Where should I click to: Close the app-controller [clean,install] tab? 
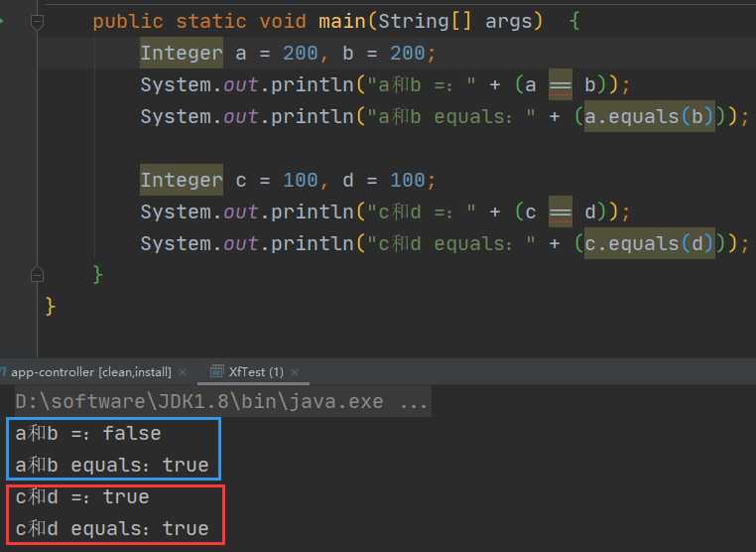coord(183,371)
